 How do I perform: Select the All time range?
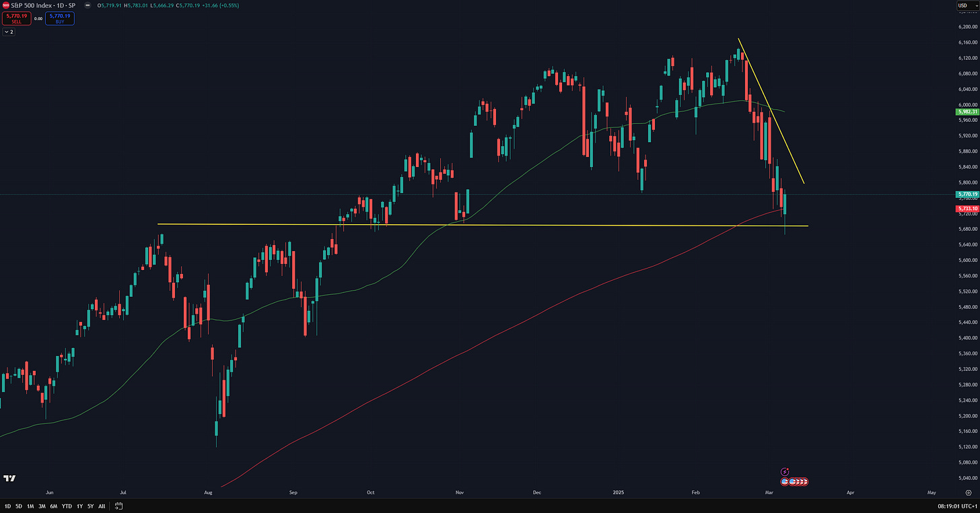point(102,506)
